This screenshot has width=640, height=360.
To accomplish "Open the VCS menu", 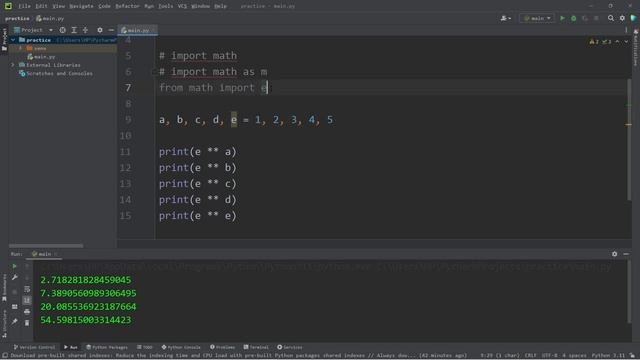I will pyautogui.click(x=182, y=6).
